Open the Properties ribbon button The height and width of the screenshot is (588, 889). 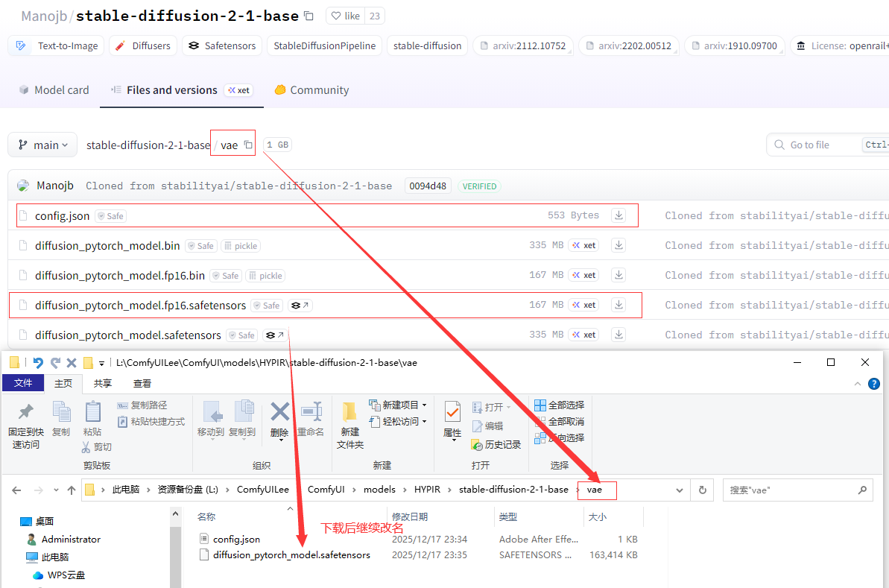pyautogui.click(x=452, y=419)
